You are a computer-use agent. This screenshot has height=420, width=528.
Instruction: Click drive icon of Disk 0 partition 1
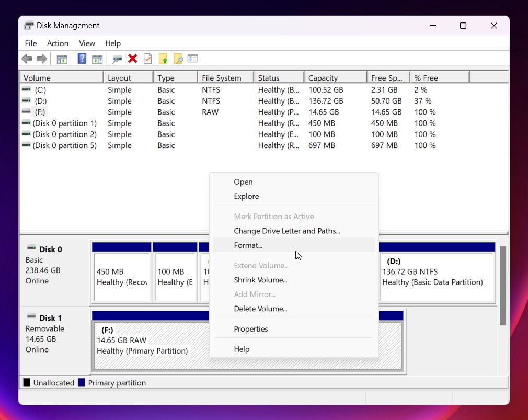(x=26, y=122)
